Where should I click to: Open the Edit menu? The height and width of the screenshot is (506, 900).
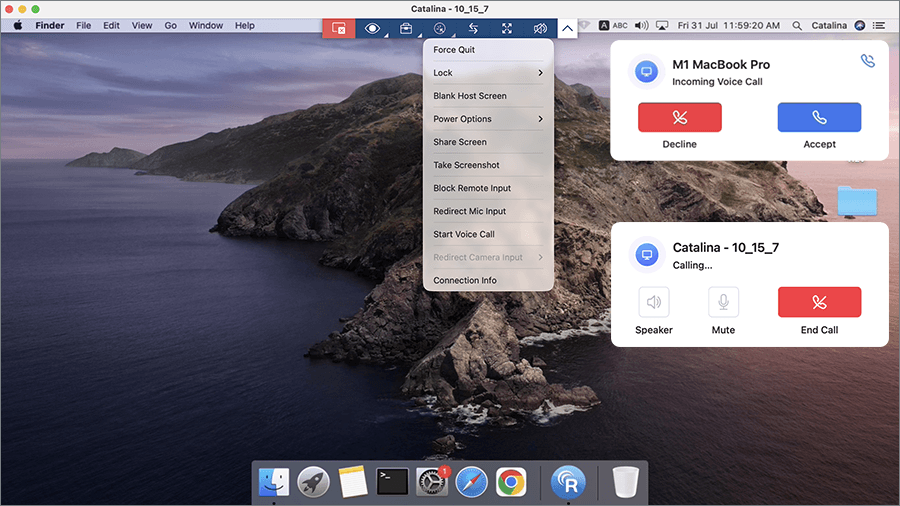tap(111, 25)
